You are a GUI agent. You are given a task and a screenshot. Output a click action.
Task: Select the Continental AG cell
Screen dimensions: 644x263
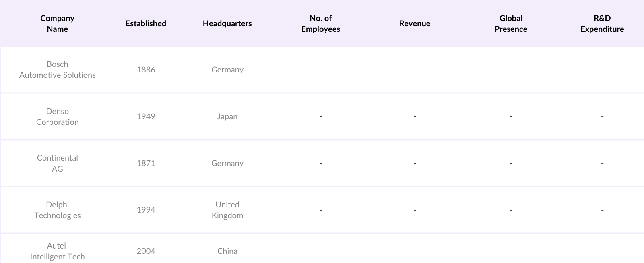point(58,163)
